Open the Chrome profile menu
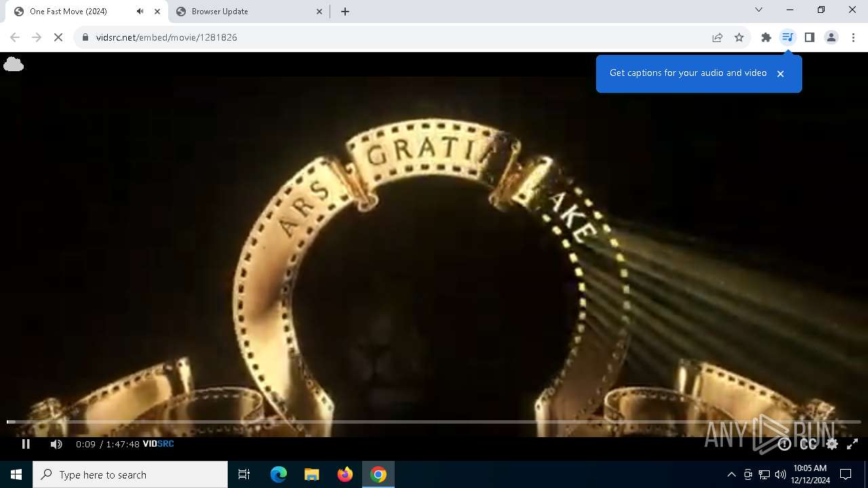Viewport: 868px width, 488px height. [831, 37]
